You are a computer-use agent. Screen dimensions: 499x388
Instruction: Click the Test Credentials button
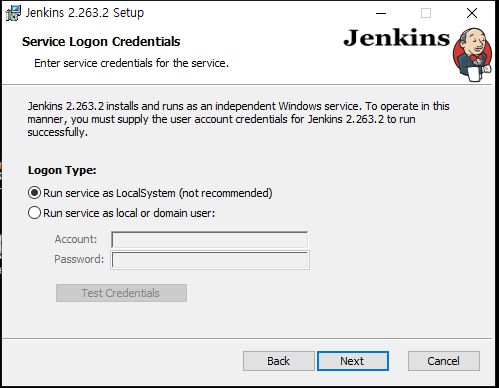point(121,293)
